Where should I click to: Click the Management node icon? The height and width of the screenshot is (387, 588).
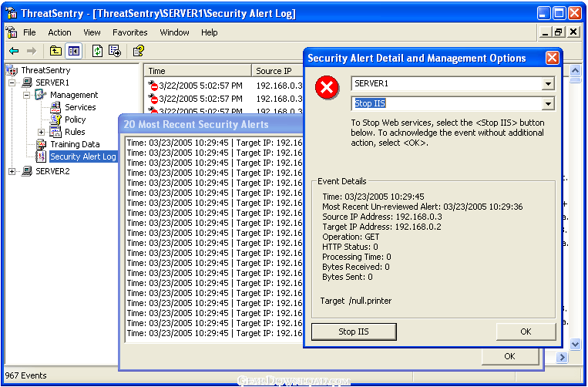pos(41,95)
